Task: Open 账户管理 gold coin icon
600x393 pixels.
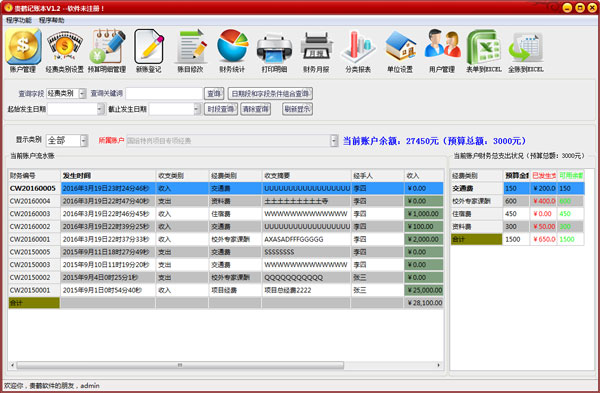Action: pos(23,47)
